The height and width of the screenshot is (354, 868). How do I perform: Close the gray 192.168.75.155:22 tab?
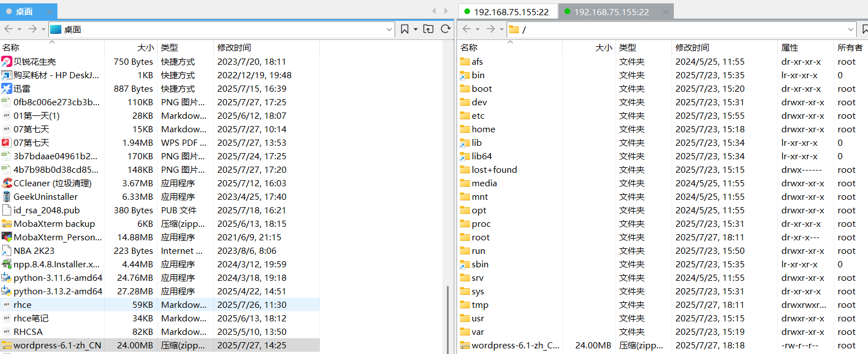[x=666, y=12]
